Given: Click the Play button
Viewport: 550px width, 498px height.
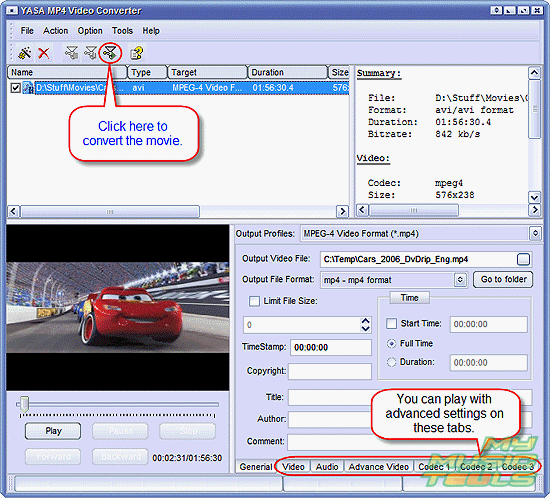Looking at the screenshot, I should pos(53,431).
